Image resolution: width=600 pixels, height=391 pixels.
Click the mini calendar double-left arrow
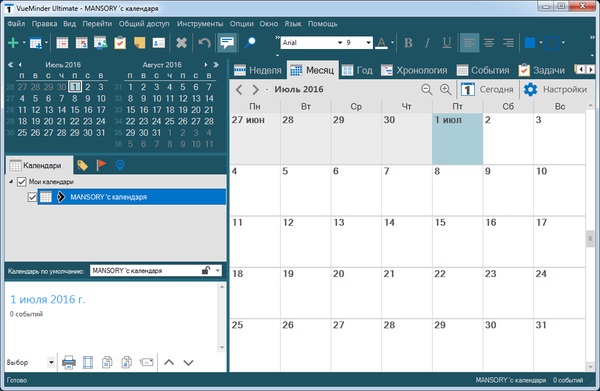point(10,65)
